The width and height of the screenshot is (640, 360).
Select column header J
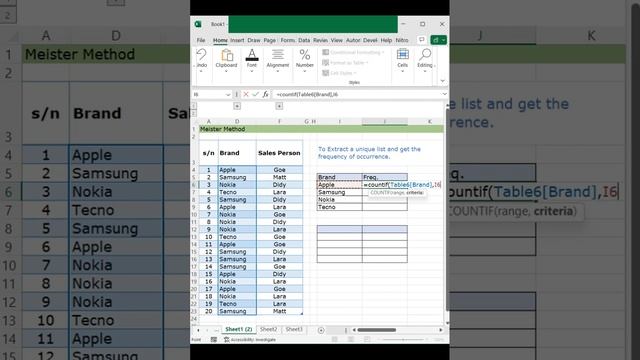click(x=384, y=121)
